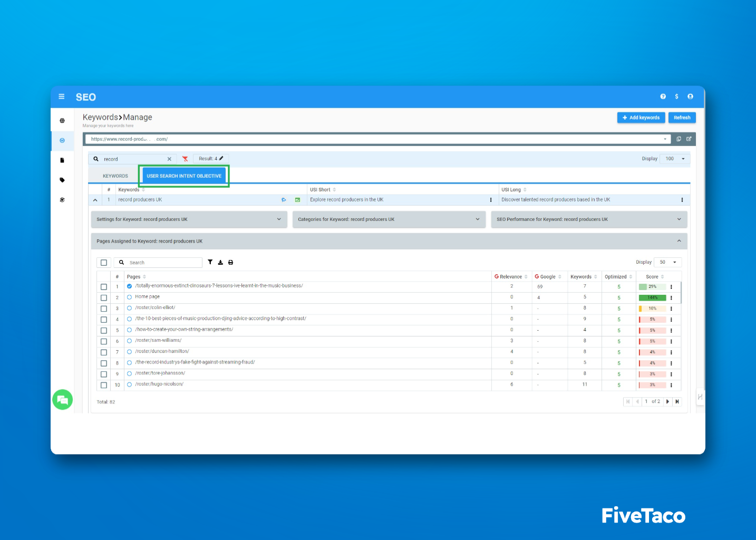Open the tag sidebar icon
This screenshot has width=756, height=540.
(x=62, y=180)
